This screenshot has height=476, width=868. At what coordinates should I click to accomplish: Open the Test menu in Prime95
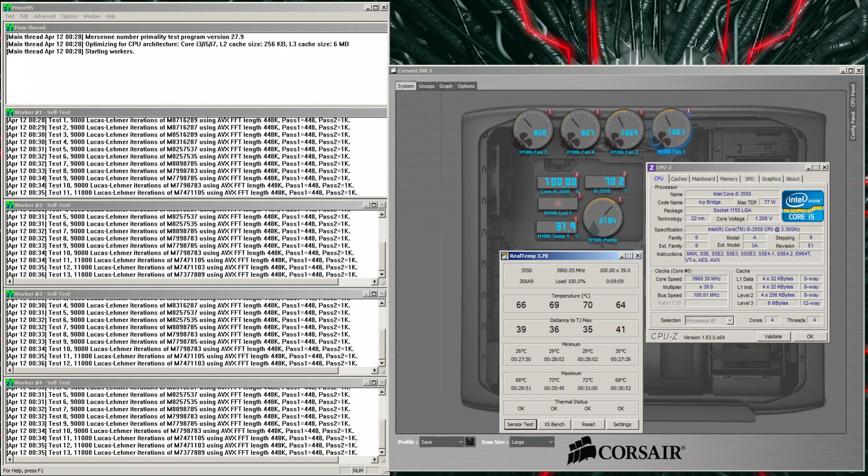click(10, 16)
